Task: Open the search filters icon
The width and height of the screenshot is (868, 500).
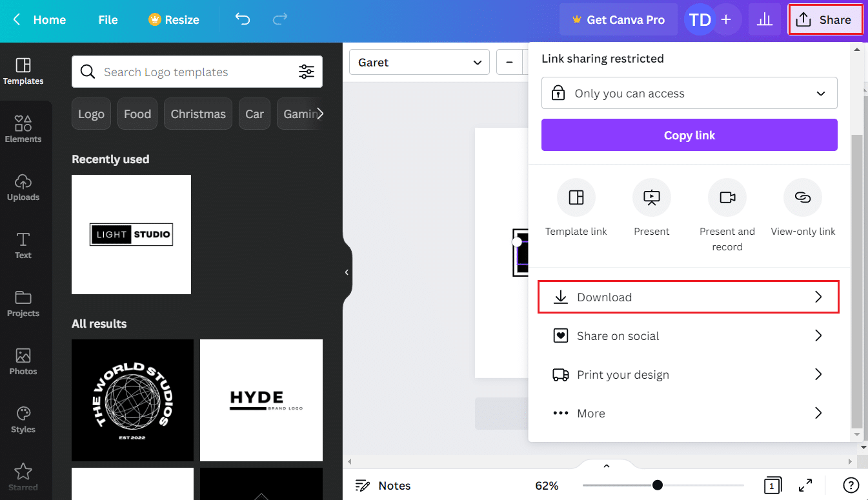Action: tap(307, 72)
